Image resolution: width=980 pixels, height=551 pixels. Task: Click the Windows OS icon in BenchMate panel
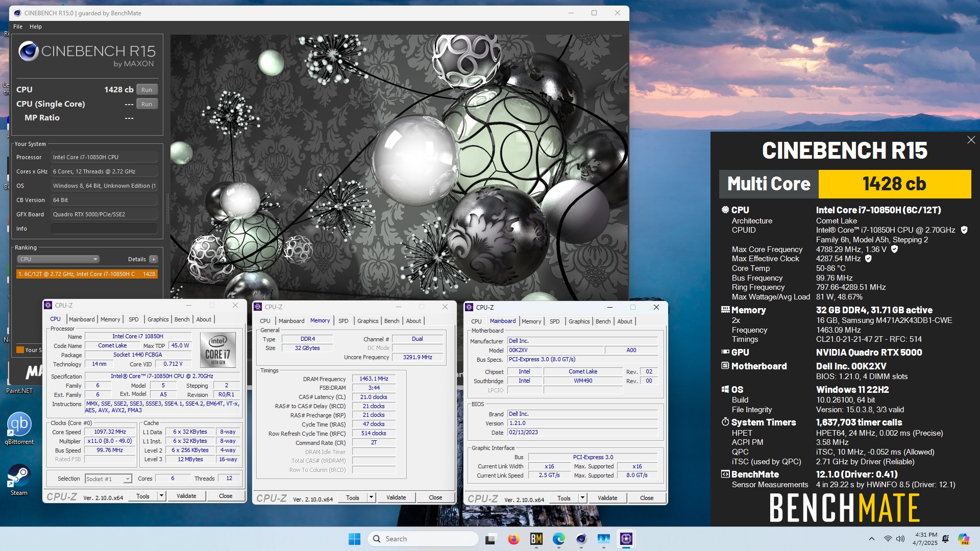(x=725, y=389)
